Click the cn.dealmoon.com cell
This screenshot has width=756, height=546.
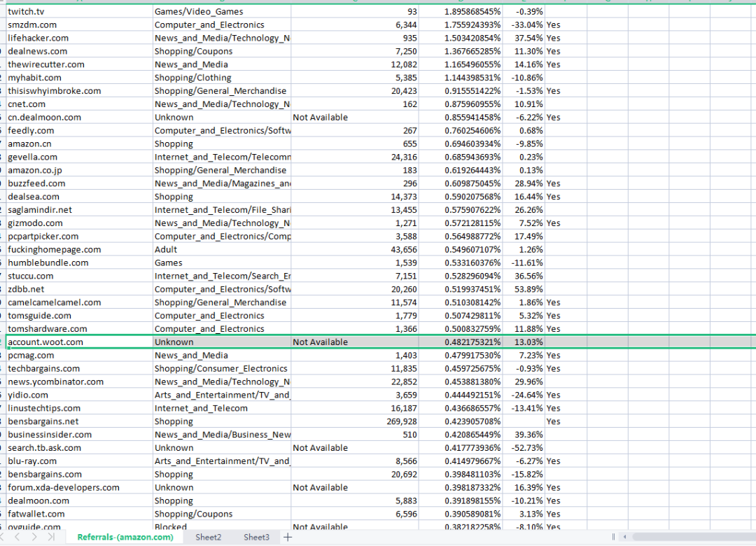click(80, 117)
